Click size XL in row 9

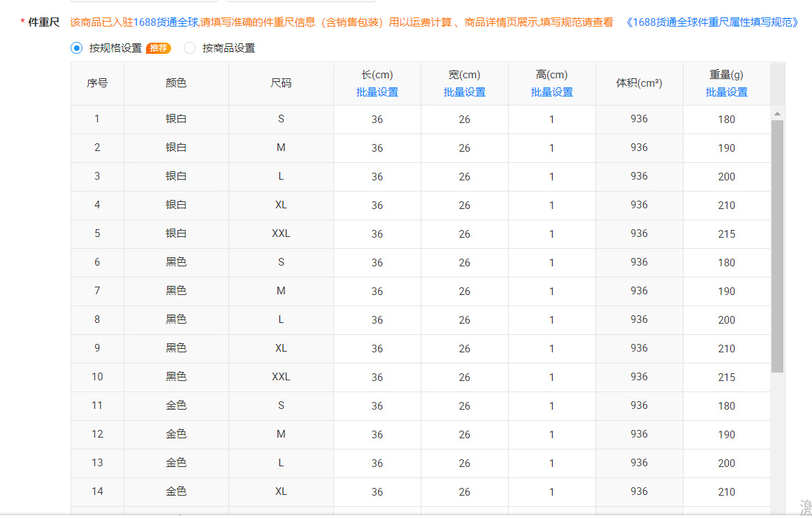(x=281, y=348)
